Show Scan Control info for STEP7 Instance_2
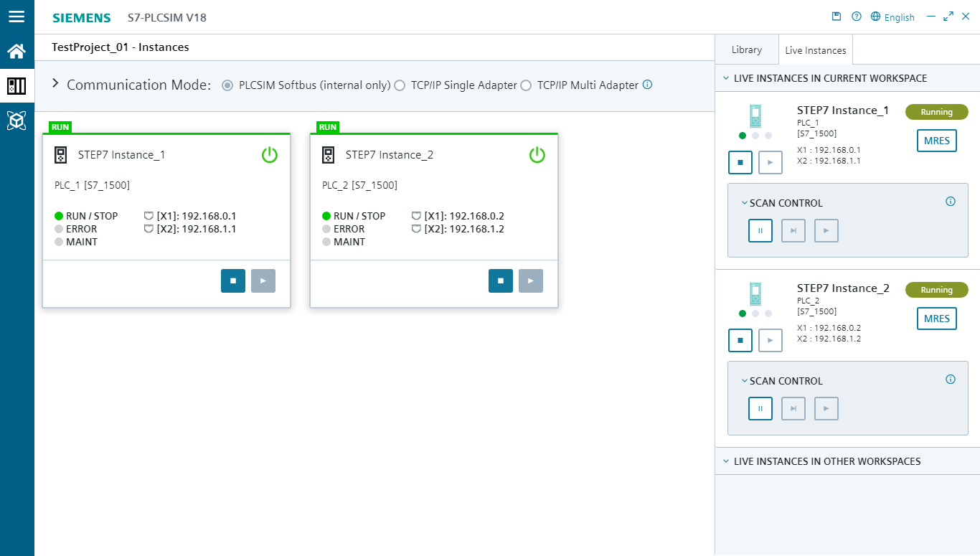Screen dimensions: 980x556 click(951, 380)
